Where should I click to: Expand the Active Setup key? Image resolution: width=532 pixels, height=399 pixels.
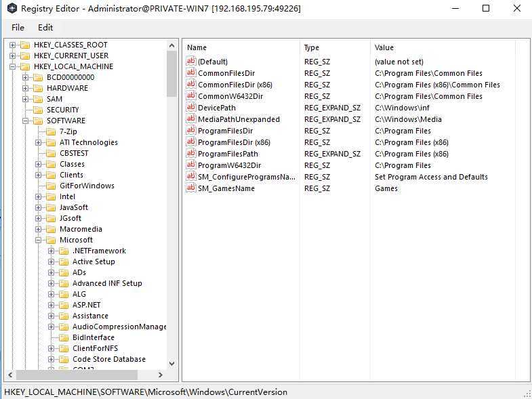point(51,262)
